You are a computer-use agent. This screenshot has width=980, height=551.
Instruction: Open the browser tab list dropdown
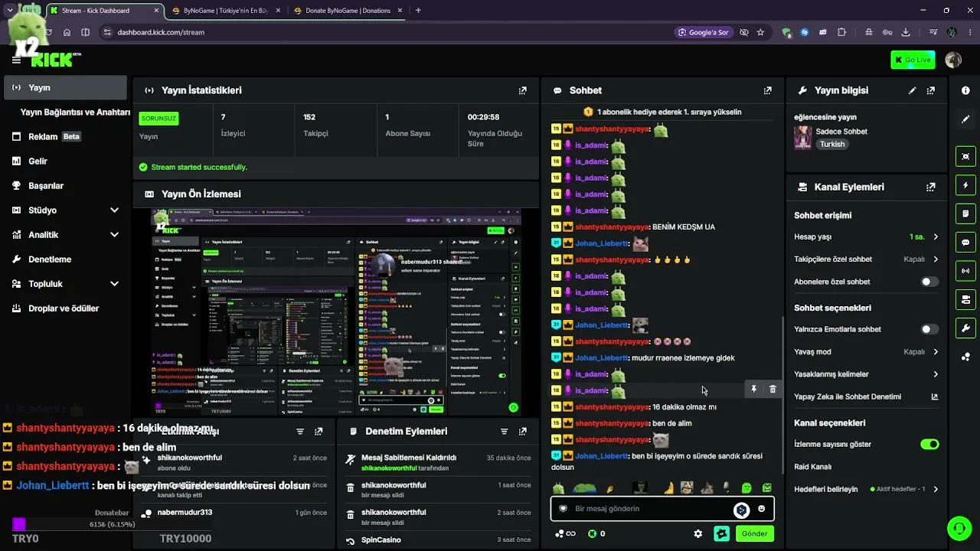coord(10,11)
